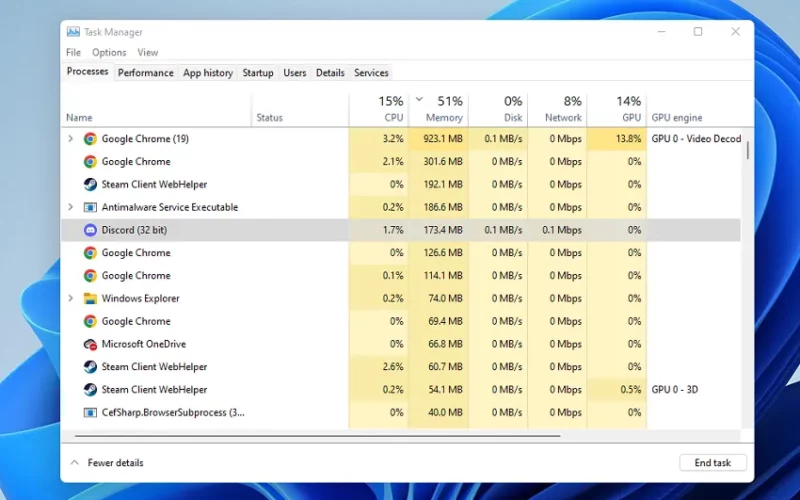Click the Memory column sort arrow

tap(419, 99)
